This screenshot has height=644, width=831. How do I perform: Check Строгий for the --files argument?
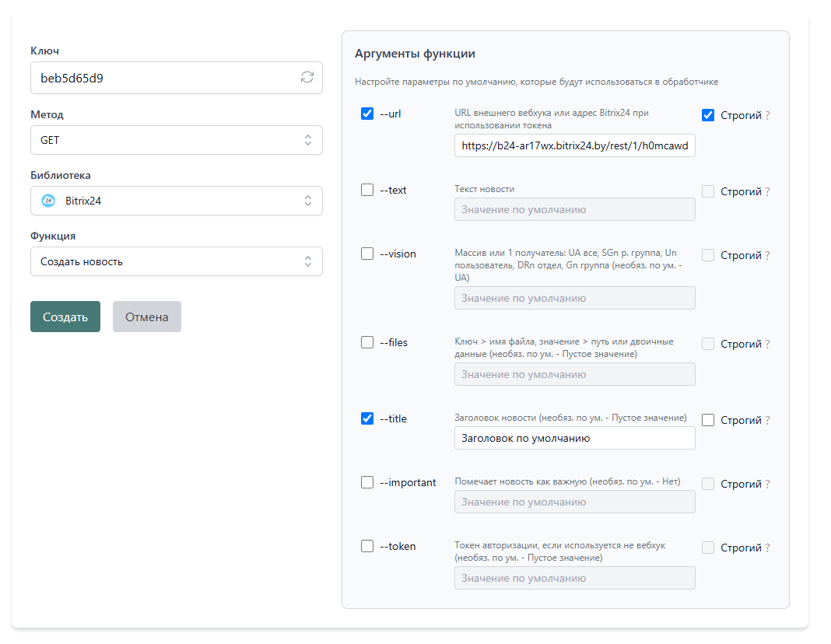point(707,344)
